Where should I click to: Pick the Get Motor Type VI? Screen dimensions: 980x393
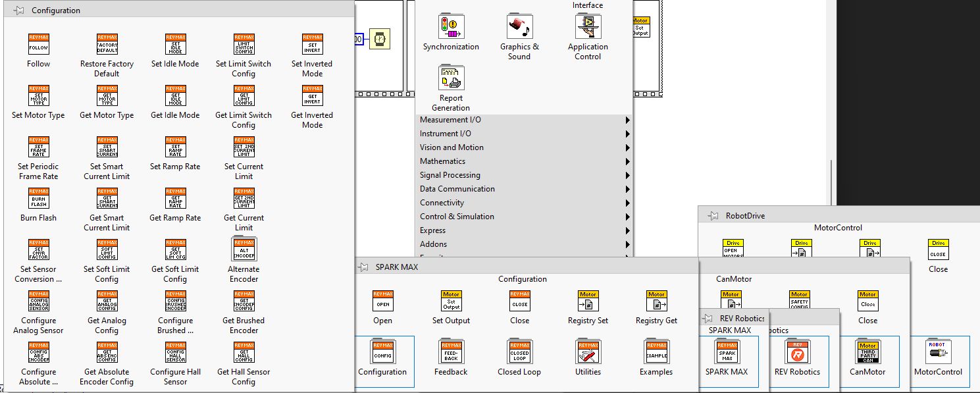[107, 95]
